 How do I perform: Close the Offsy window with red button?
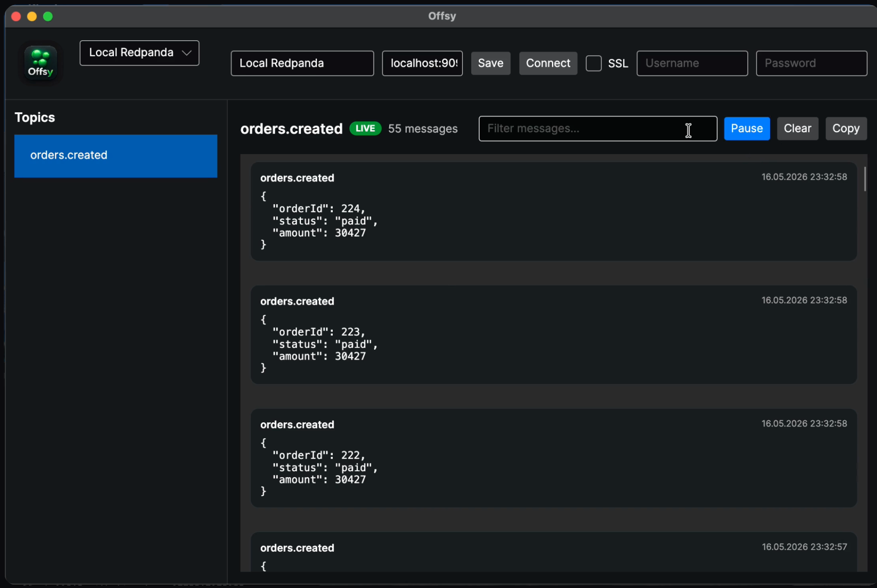point(16,16)
